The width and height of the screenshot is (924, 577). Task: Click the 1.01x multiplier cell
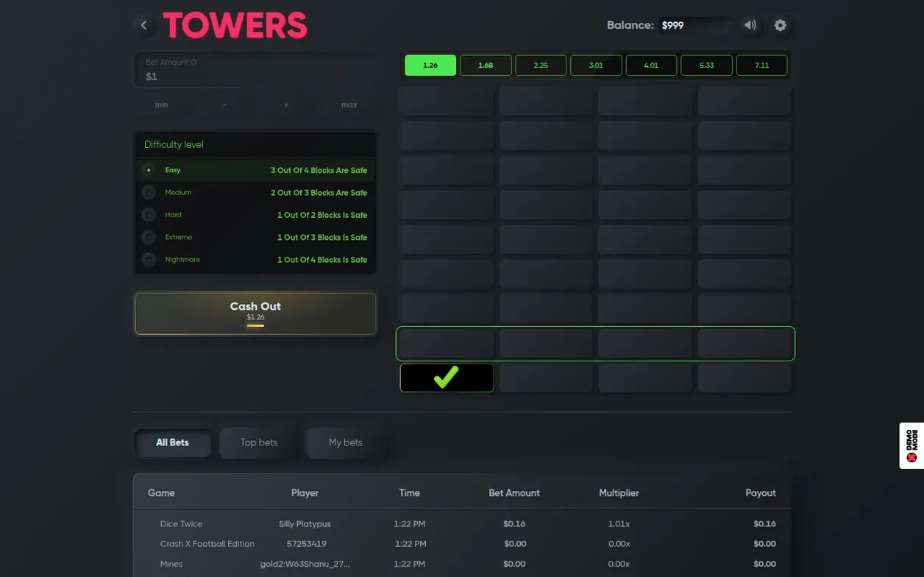(x=619, y=524)
